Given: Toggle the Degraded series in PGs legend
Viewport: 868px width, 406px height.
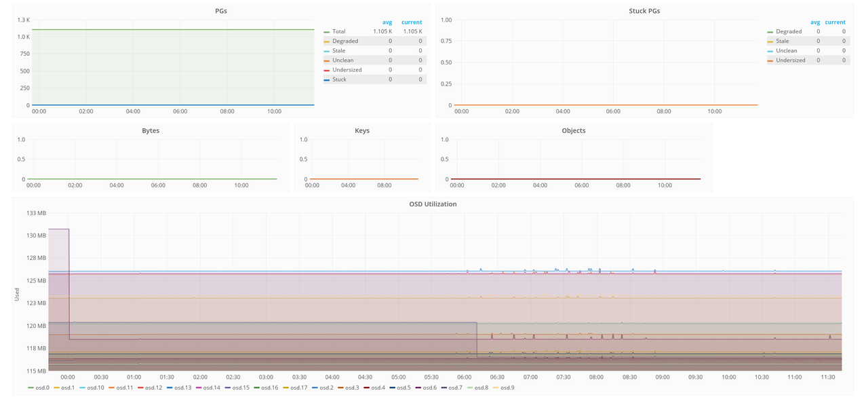Looking at the screenshot, I should [x=345, y=41].
